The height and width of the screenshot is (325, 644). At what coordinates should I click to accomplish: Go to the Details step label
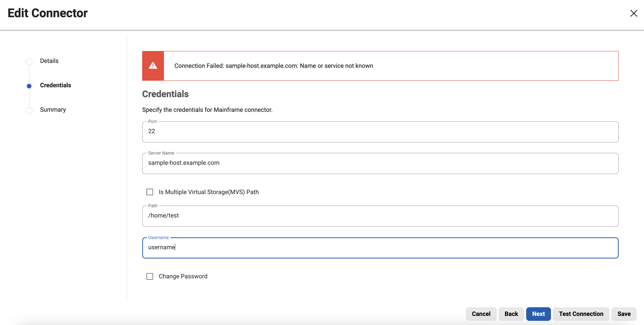(x=49, y=61)
